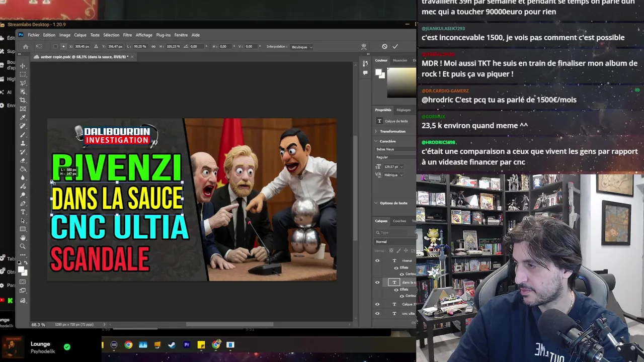Open the Fichier menu
The width and height of the screenshot is (644, 362).
click(34, 35)
